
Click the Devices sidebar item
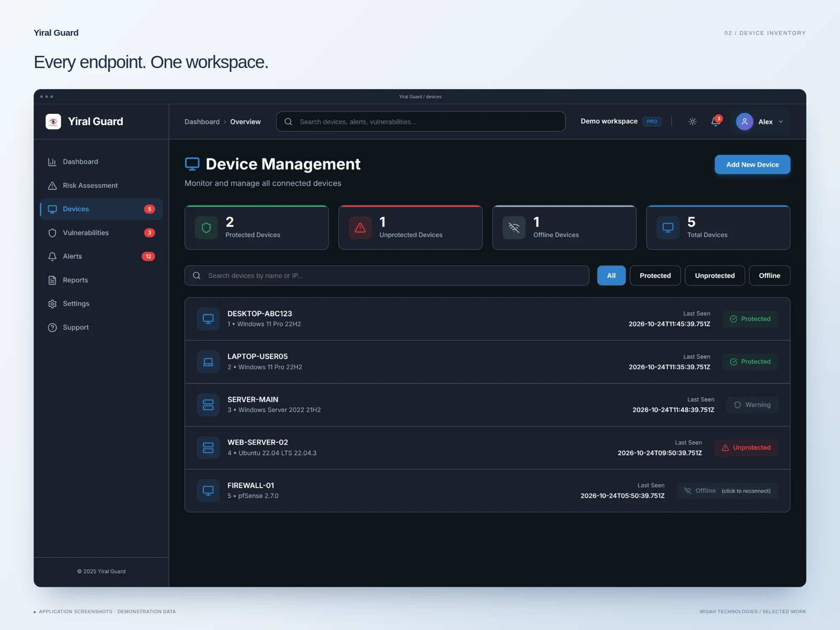click(101, 209)
